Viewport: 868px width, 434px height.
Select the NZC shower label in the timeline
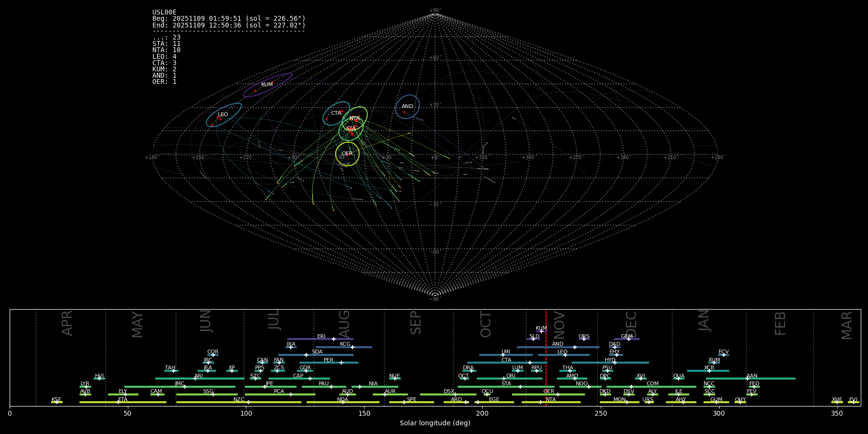coord(239,400)
